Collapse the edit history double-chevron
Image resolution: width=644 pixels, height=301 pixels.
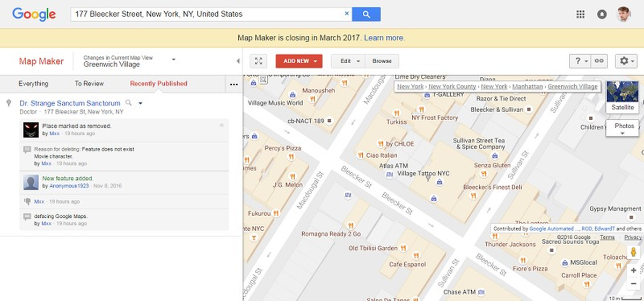pos(222,126)
